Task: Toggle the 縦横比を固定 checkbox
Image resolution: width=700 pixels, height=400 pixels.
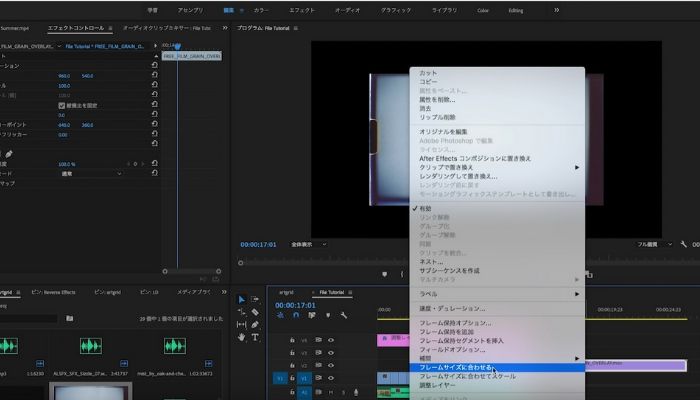Action: coord(62,105)
